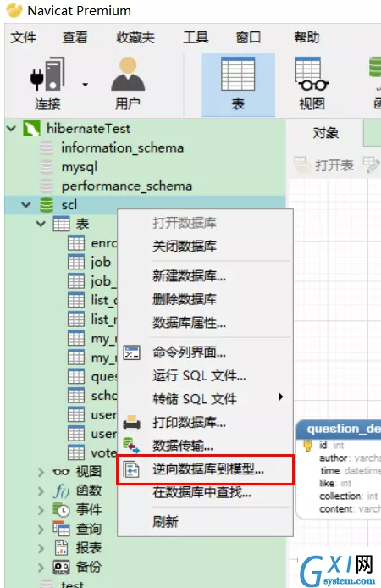Expand the 事件 events node
Screen dimensions: 381x588
(41, 510)
